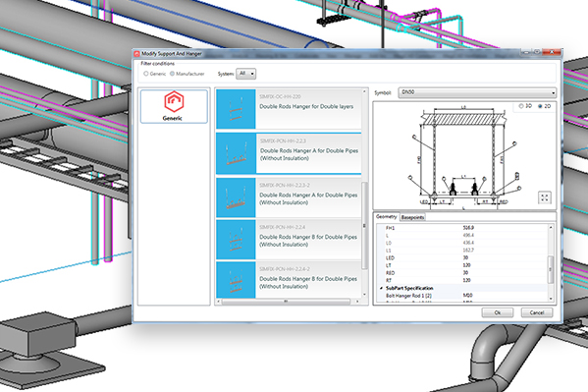Collapse the SubPart Specification group
The height and width of the screenshot is (392, 588).
(x=382, y=288)
